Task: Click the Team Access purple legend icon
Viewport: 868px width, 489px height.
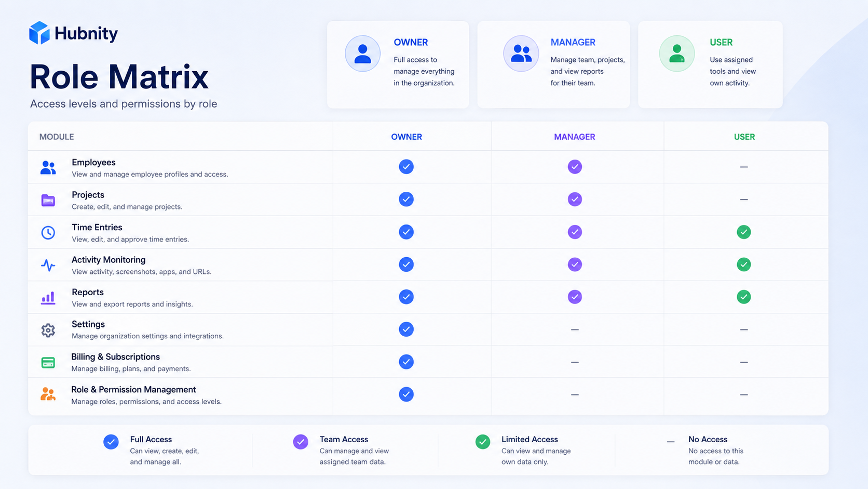Action: [x=301, y=442]
